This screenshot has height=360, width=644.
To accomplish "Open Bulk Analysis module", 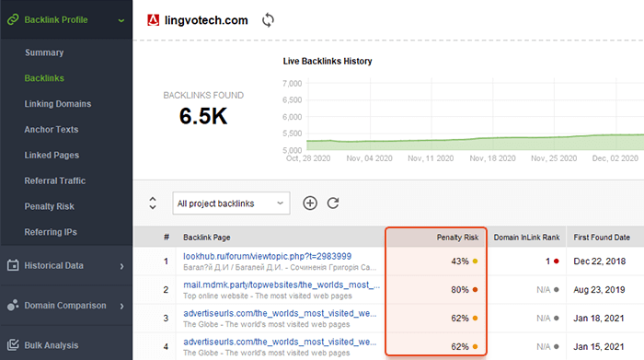I will coord(51,345).
